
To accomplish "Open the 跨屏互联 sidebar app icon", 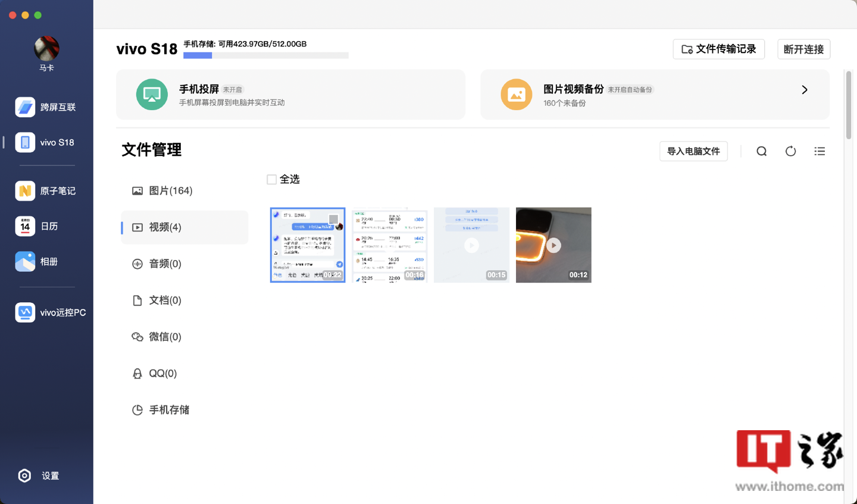I will pos(25,107).
